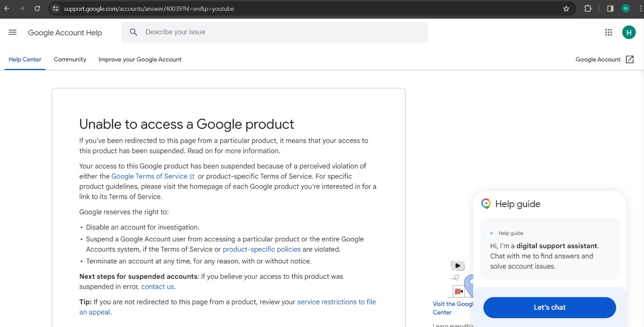Open the green H account avatar
Screen dimensions: 644x327
tap(629, 32)
